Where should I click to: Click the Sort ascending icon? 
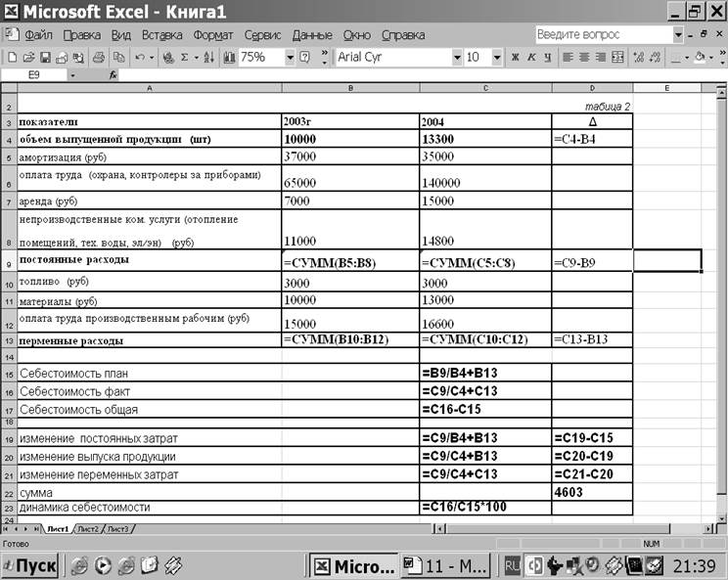click(x=209, y=58)
